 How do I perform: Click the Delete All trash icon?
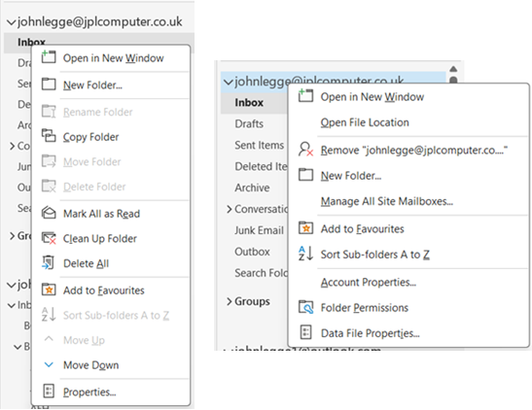click(49, 263)
